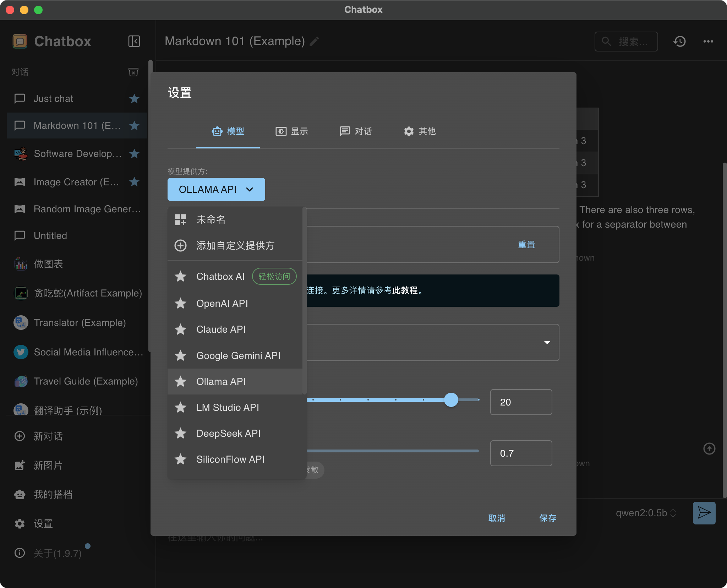Select DeepSeek API from provider list
This screenshot has height=588, width=727.
tap(228, 433)
